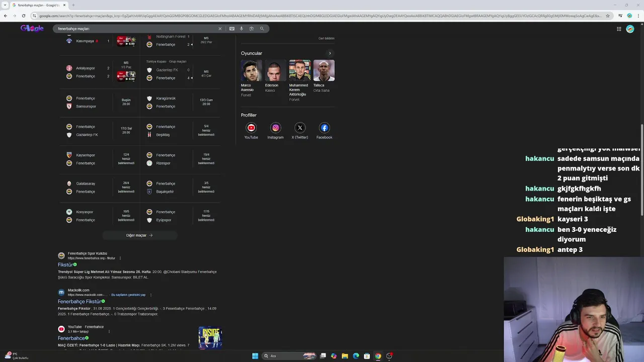Start voice search with microphone icon
Viewport: 644px width, 362px height.
pyautogui.click(x=242, y=29)
